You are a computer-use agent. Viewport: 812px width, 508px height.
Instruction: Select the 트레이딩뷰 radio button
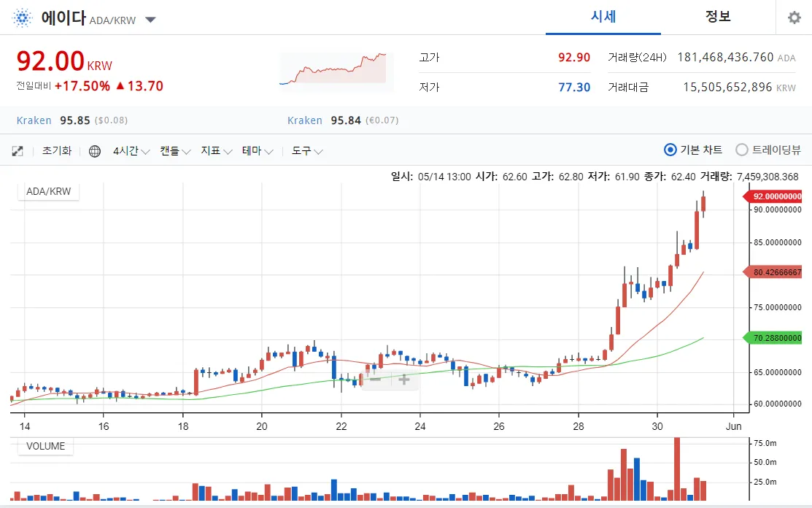(741, 150)
